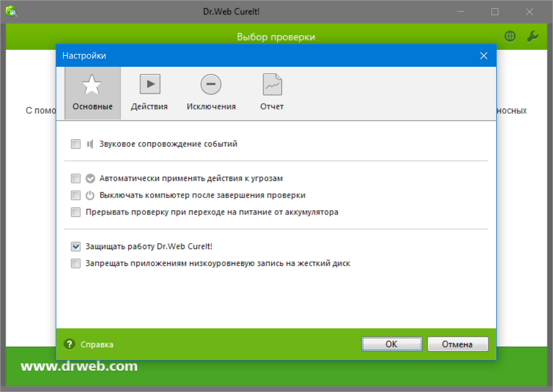Click the globe language icon
This screenshot has width=553, height=392.
pyautogui.click(x=510, y=36)
